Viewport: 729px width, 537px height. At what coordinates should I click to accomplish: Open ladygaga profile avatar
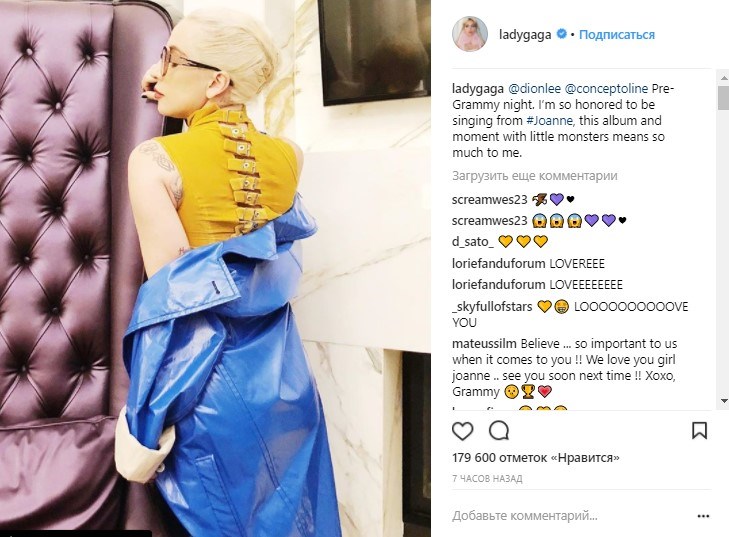click(x=470, y=34)
